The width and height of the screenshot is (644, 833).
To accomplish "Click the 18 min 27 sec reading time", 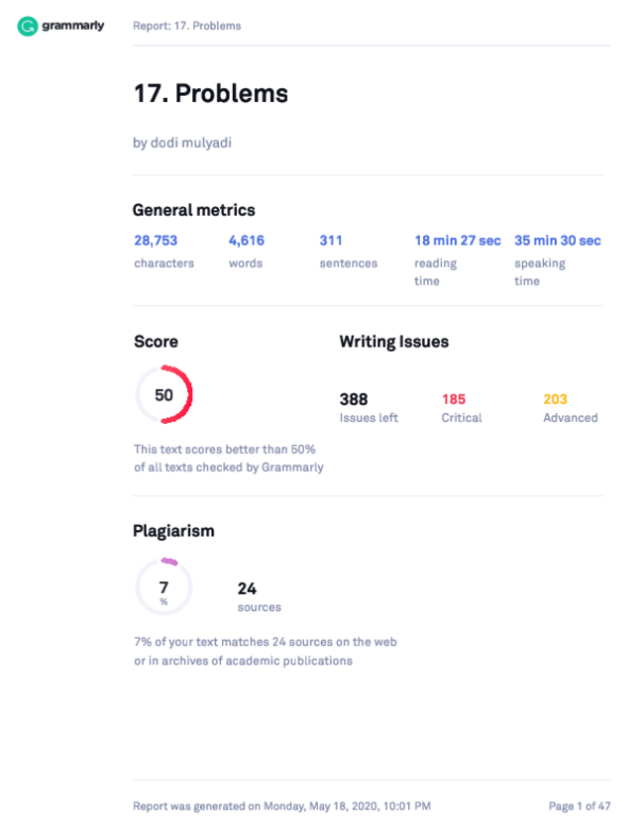I will [458, 260].
